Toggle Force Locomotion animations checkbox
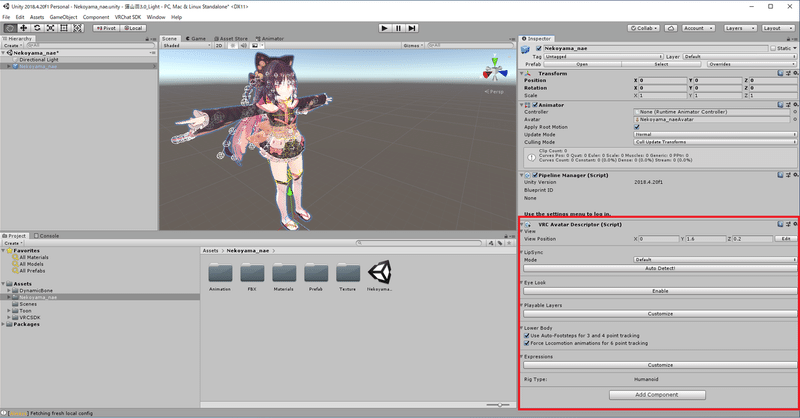The height and width of the screenshot is (418, 800). click(527, 343)
